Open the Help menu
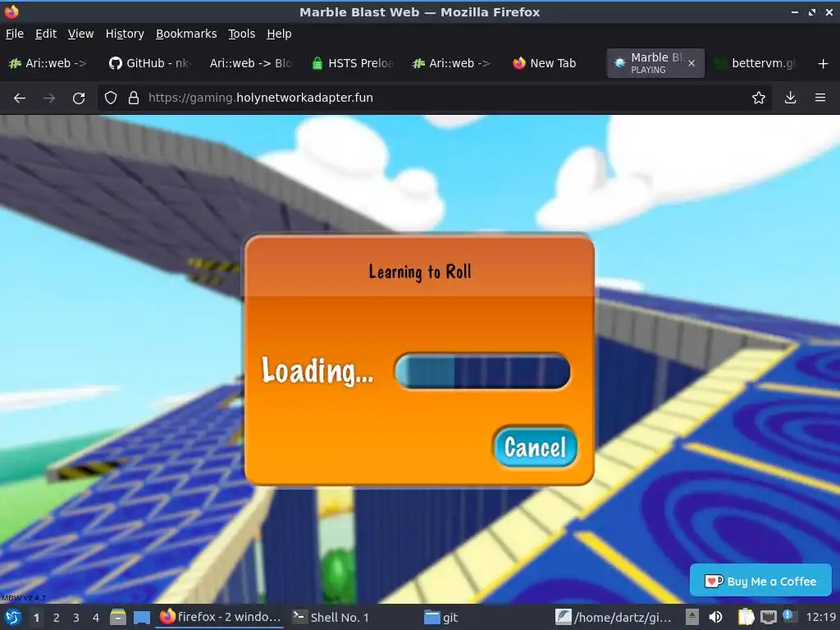The image size is (840, 630). (279, 34)
